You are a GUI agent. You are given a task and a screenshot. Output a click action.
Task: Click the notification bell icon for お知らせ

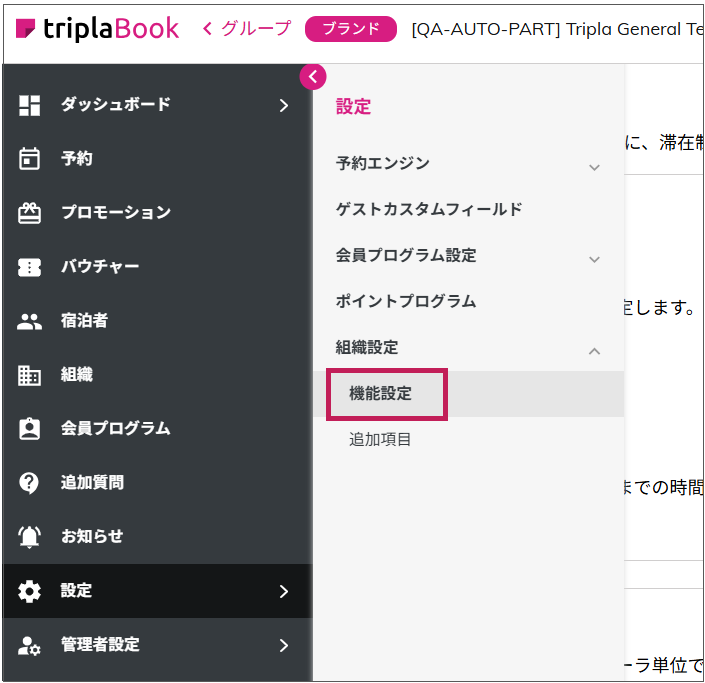(x=30, y=537)
